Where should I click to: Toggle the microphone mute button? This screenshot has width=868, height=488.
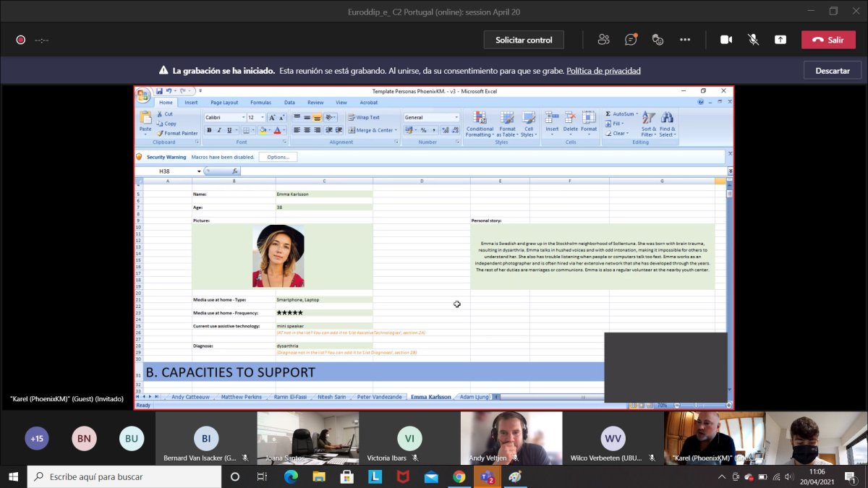pyautogui.click(x=753, y=40)
